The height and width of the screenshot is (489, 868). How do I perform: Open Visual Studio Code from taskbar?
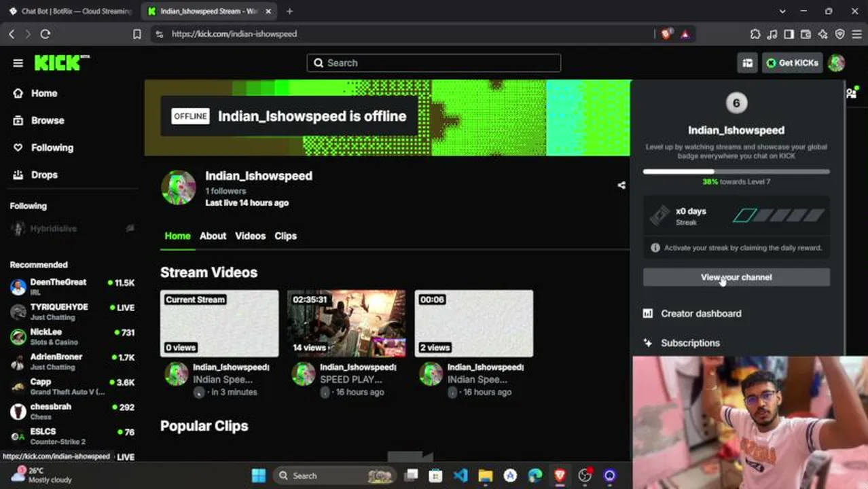pyautogui.click(x=460, y=475)
